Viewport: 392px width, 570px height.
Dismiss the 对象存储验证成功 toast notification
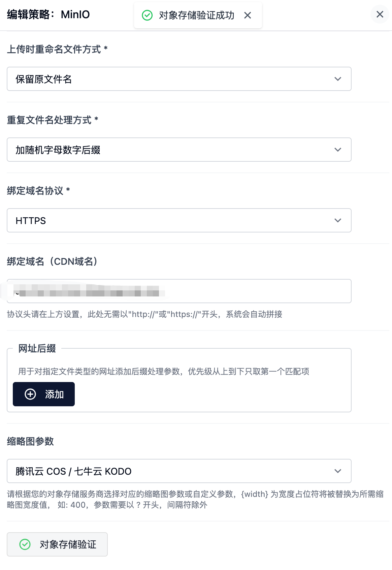tap(248, 15)
